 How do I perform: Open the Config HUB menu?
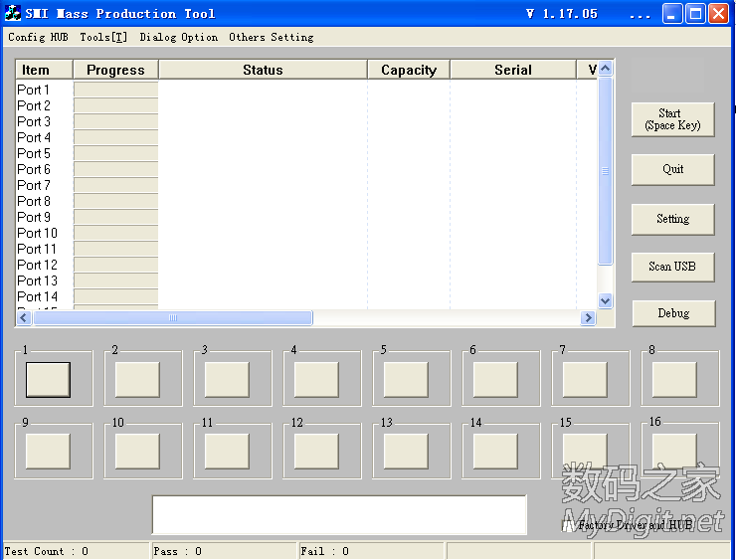pyautogui.click(x=38, y=37)
